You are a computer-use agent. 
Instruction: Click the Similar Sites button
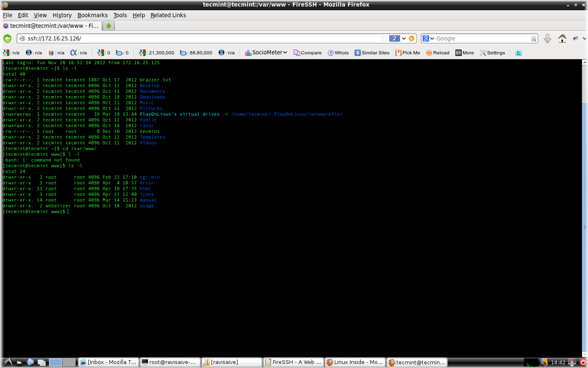[x=372, y=53]
